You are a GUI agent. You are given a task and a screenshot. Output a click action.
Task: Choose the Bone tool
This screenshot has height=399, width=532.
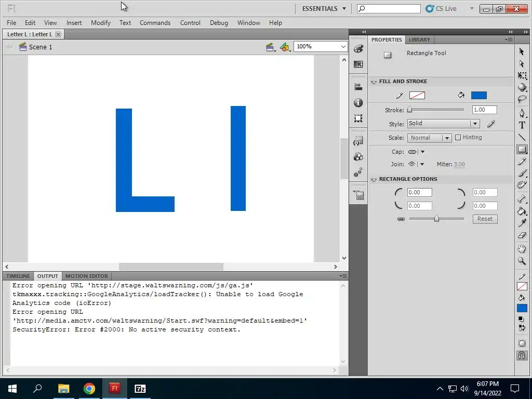pos(522,199)
